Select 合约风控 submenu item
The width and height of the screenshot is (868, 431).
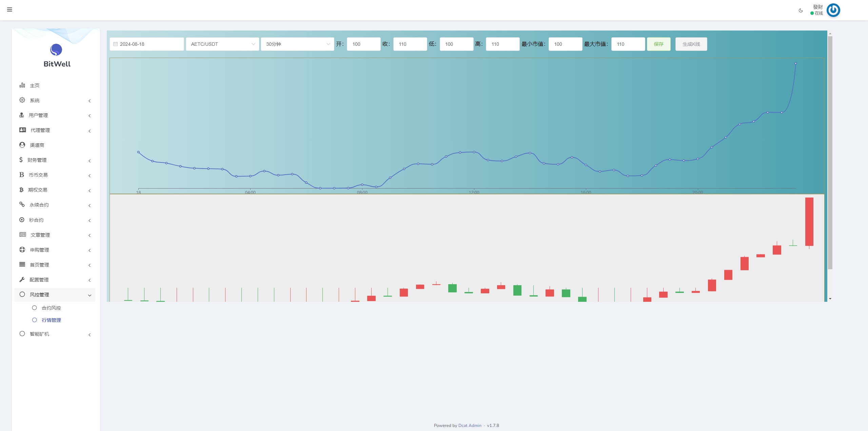[51, 308]
